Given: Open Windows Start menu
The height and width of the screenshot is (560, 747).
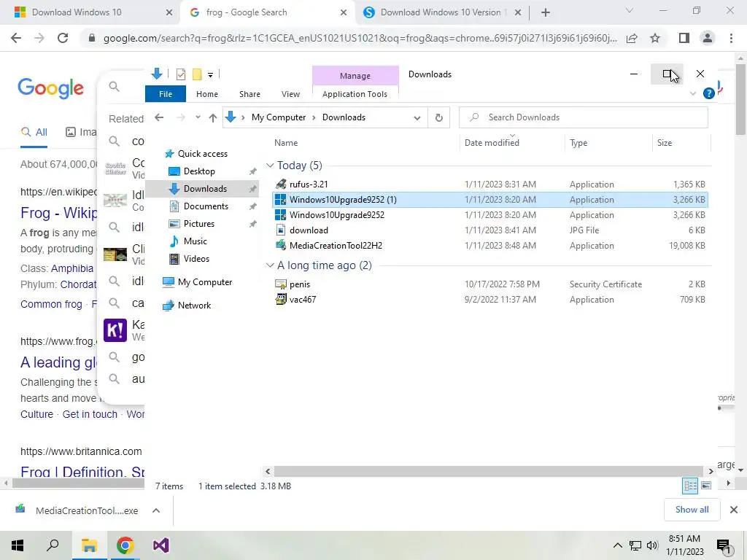Looking at the screenshot, I should [x=18, y=545].
